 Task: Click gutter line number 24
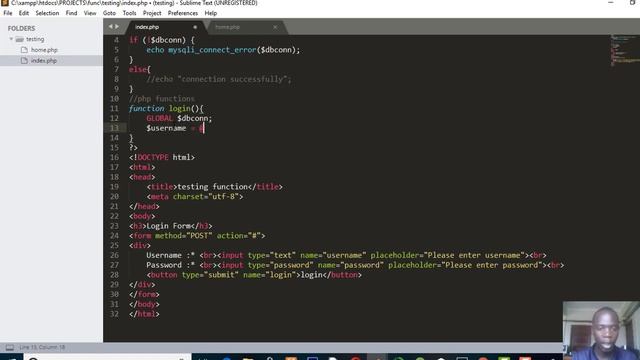click(x=114, y=236)
